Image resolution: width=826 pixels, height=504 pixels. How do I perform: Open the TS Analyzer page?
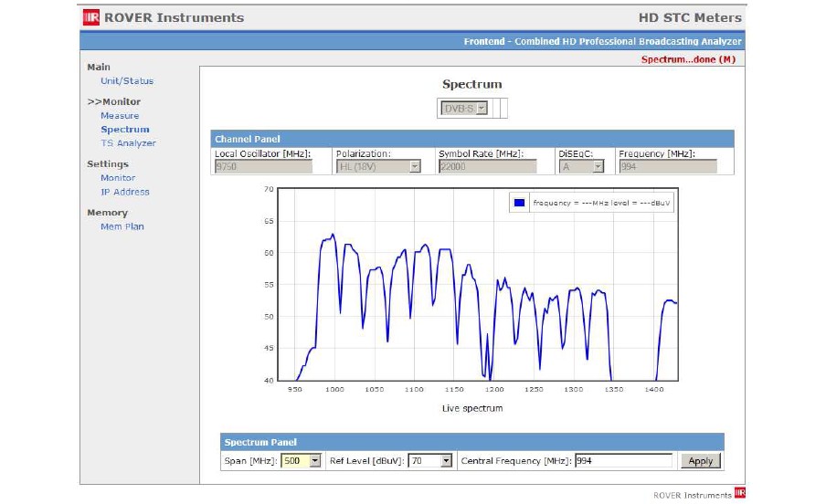click(x=129, y=143)
